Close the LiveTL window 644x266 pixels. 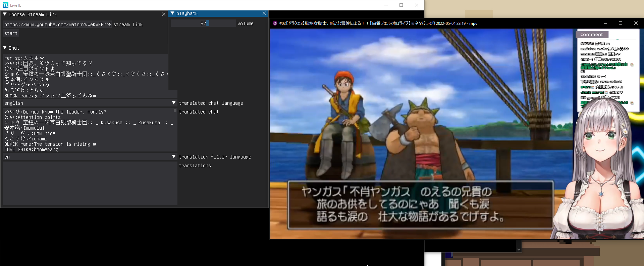(x=417, y=5)
